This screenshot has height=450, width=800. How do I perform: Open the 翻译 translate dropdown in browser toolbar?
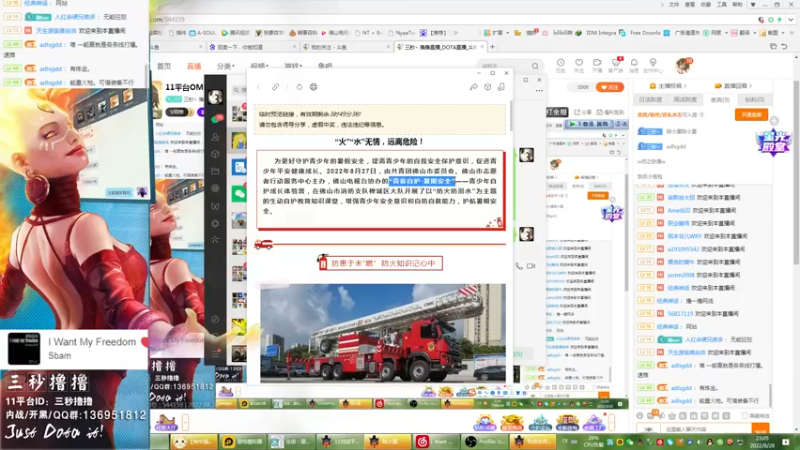[x=745, y=33]
